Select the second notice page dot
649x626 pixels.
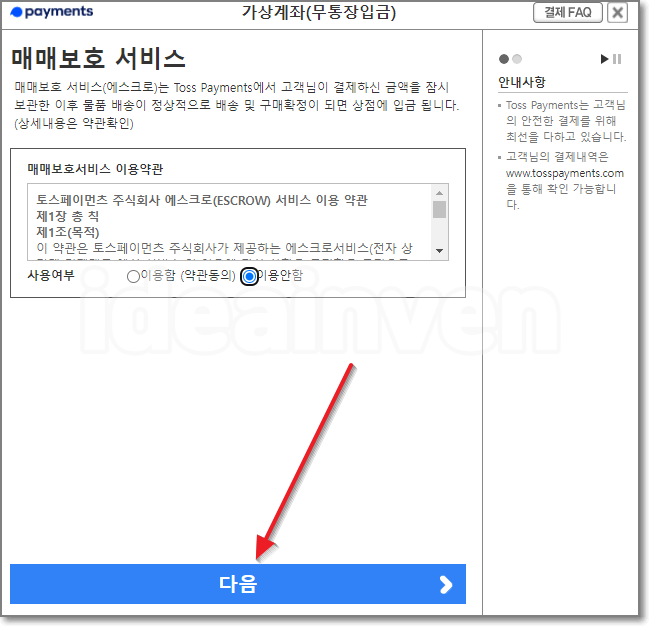tap(517, 59)
